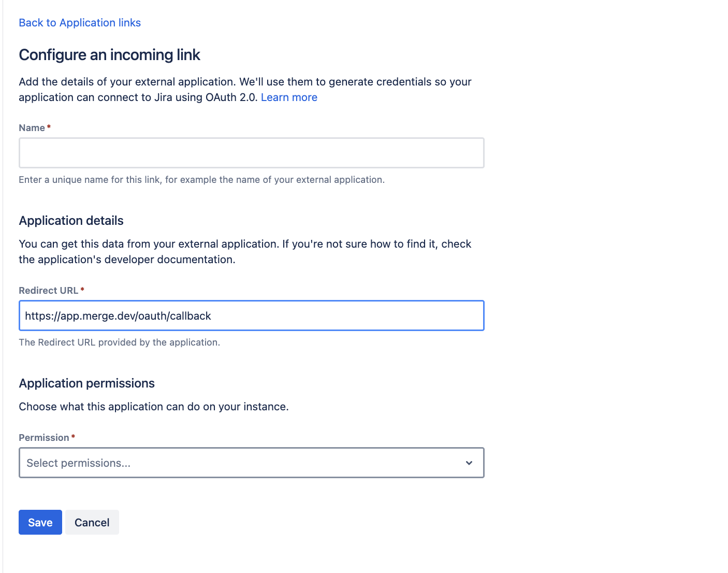Open the Learn more link
Image resolution: width=728 pixels, height=573 pixels.
pos(289,97)
